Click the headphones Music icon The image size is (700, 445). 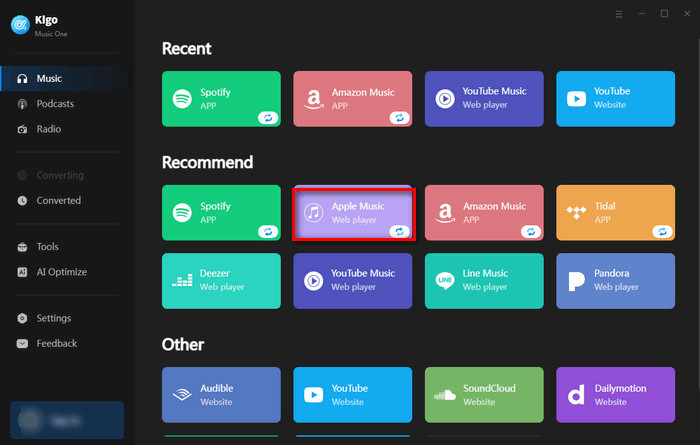coord(22,79)
